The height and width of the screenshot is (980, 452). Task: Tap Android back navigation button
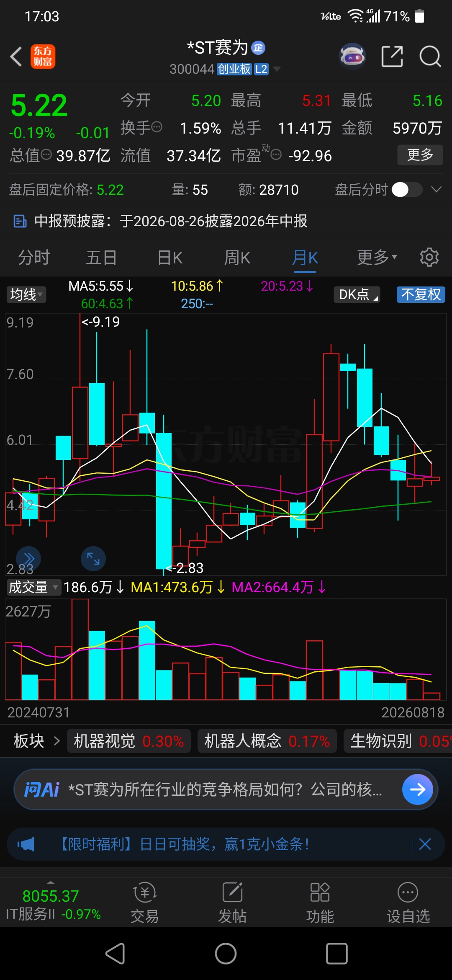pos(115,954)
